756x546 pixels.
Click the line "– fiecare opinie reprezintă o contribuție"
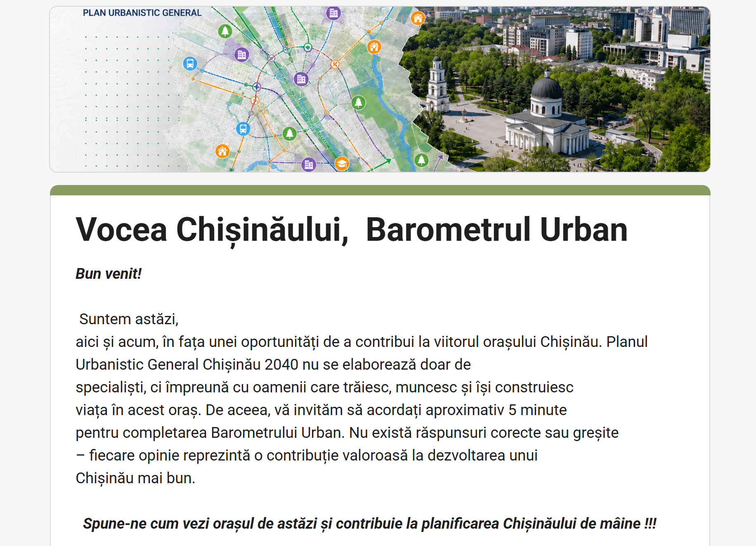[307, 456]
